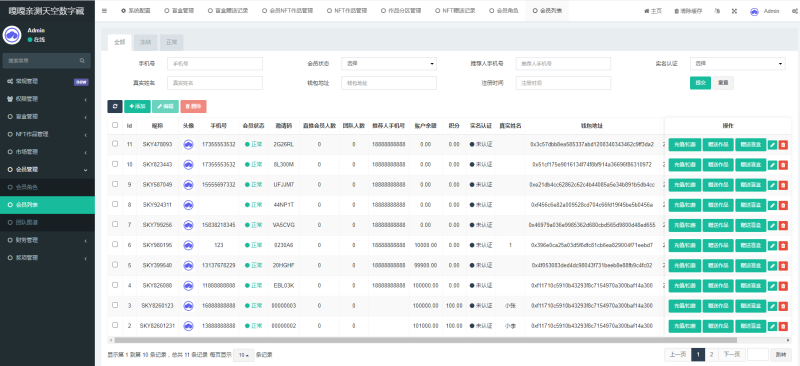Expand the NFT作品管理 sidebar menu
The image size is (800, 366).
pos(47,134)
